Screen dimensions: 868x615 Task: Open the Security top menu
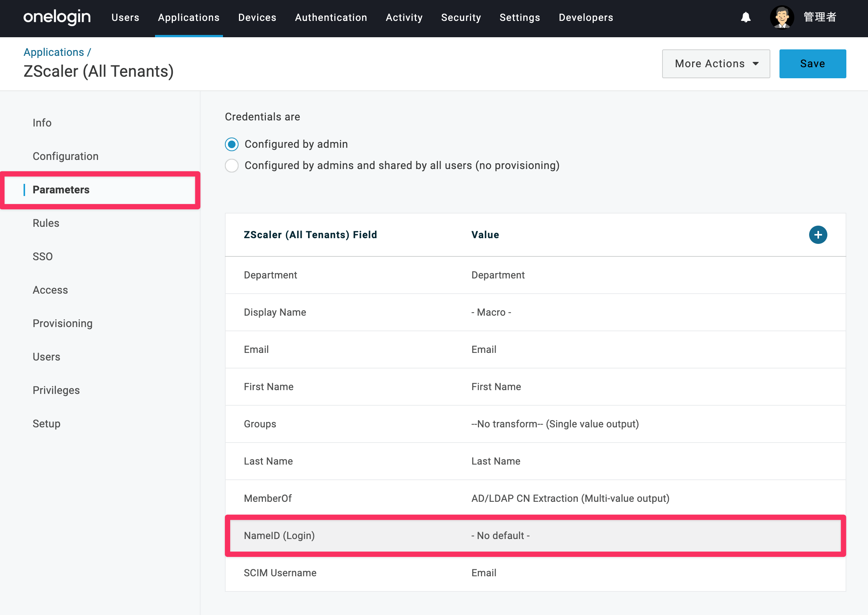(461, 17)
